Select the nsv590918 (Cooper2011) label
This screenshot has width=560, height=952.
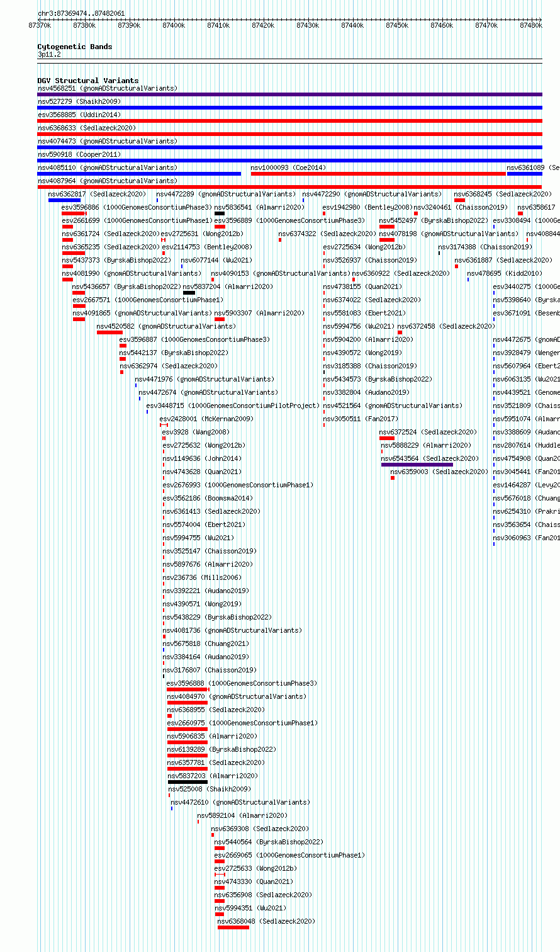click(79, 154)
